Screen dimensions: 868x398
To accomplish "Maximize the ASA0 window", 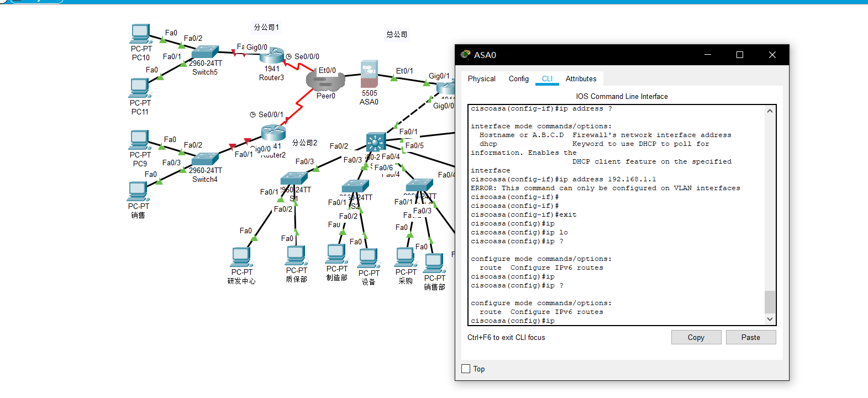I will click(740, 55).
